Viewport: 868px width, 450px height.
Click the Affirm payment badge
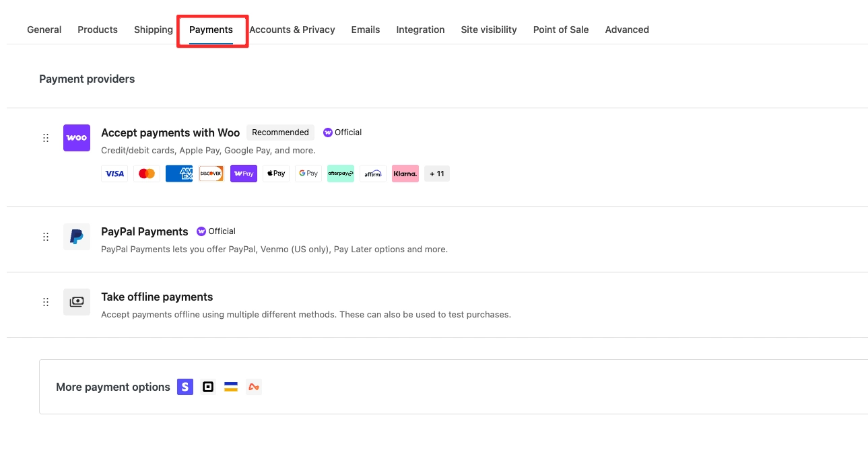click(x=372, y=173)
